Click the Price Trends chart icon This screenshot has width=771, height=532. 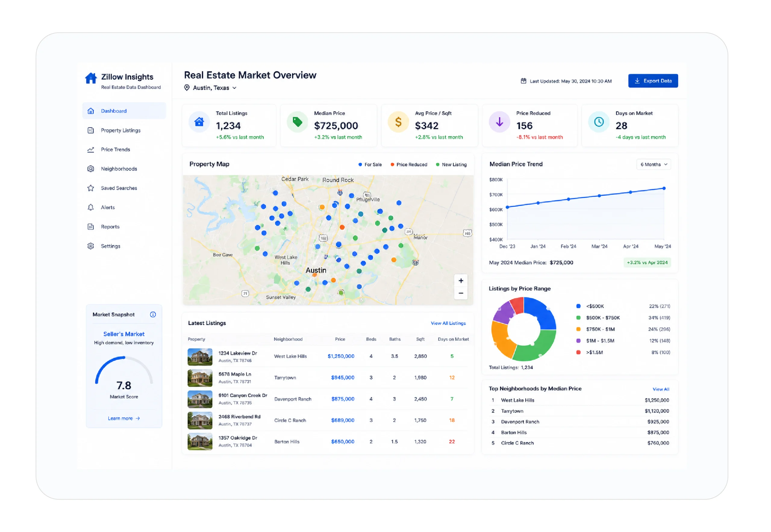tap(91, 150)
